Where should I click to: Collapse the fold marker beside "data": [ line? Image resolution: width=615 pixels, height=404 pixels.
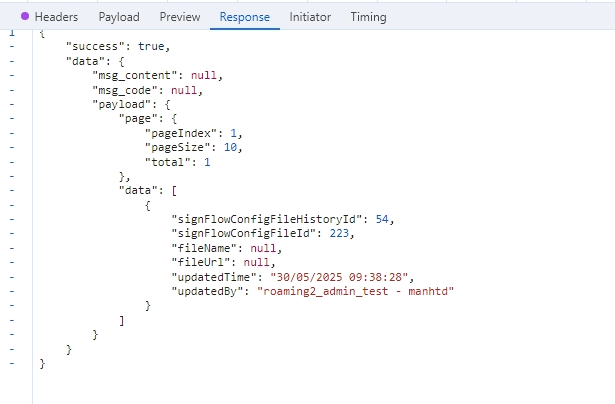11,190
